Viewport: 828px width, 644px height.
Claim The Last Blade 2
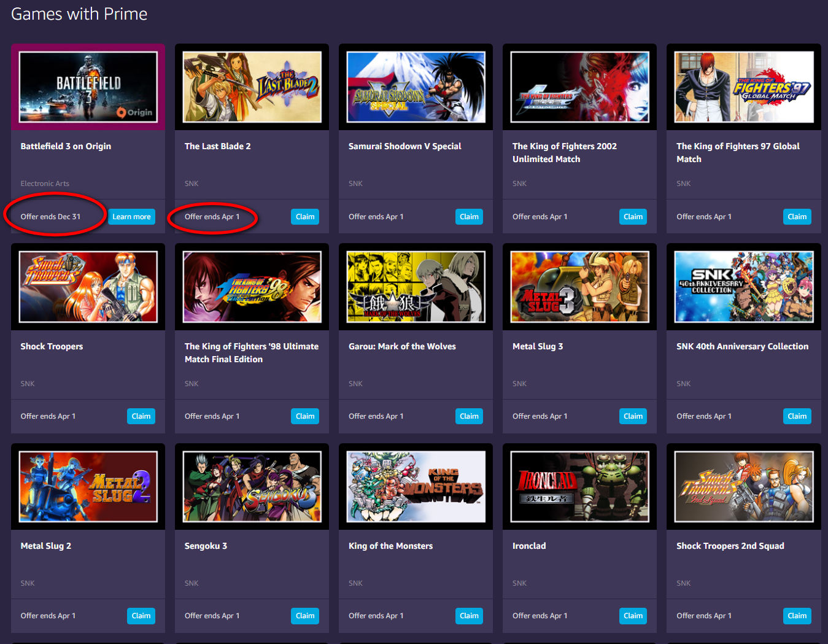point(305,217)
